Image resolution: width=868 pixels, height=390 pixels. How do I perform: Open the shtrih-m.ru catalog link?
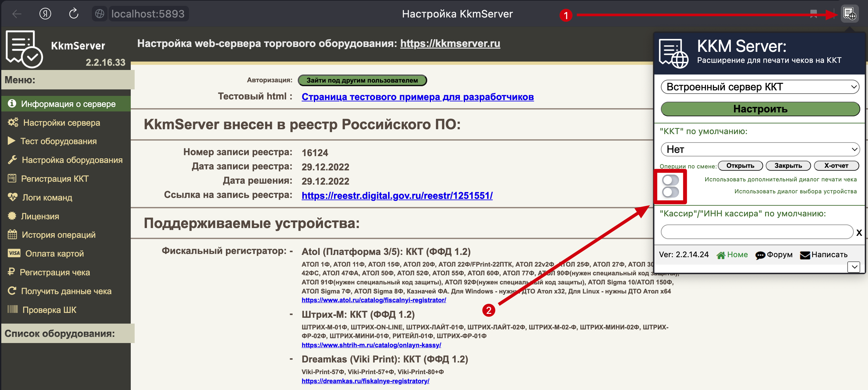pos(371,345)
